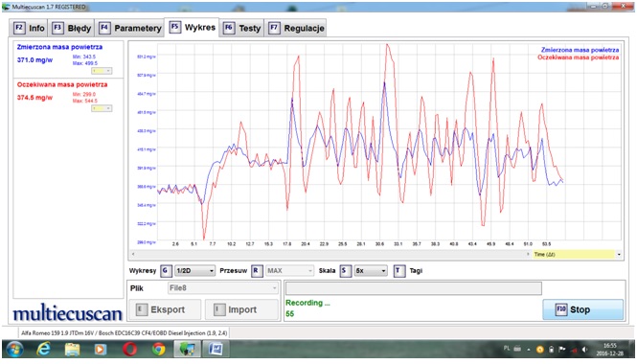Open File Explorer from taskbar
The width and height of the screenshot is (637, 364).
pos(72,350)
